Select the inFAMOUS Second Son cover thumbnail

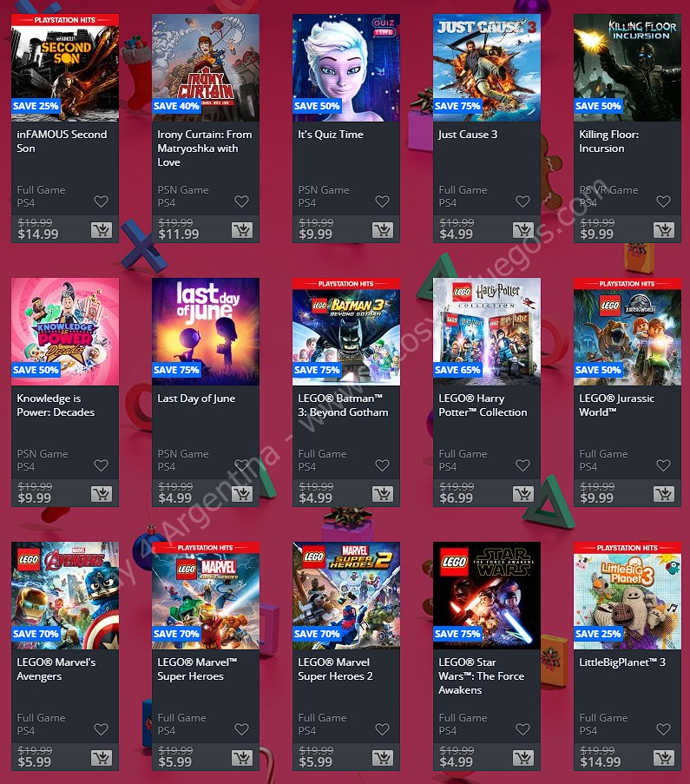point(65,68)
